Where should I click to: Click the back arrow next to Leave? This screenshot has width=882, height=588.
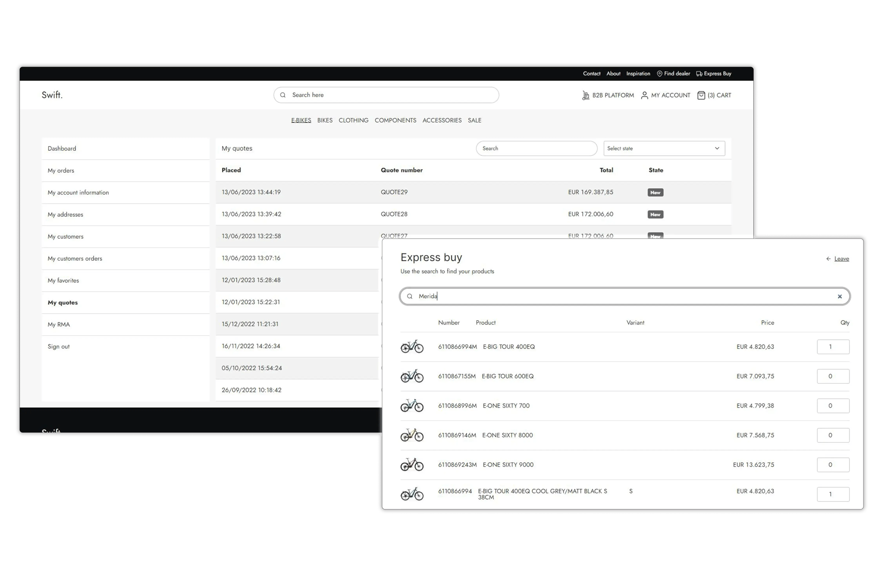point(828,258)
